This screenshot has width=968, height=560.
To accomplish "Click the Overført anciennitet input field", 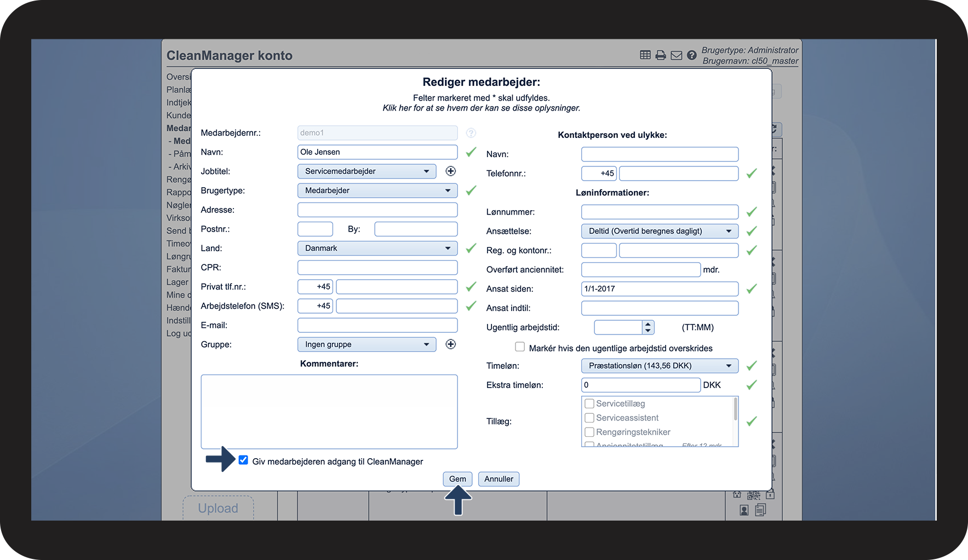I will (x=641, y=269).
